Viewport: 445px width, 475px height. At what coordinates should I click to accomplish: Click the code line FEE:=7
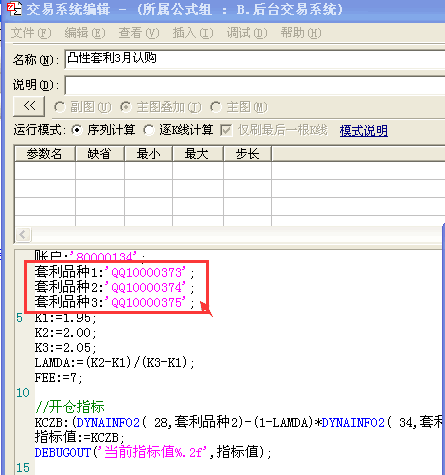click(x=58, y=378)
